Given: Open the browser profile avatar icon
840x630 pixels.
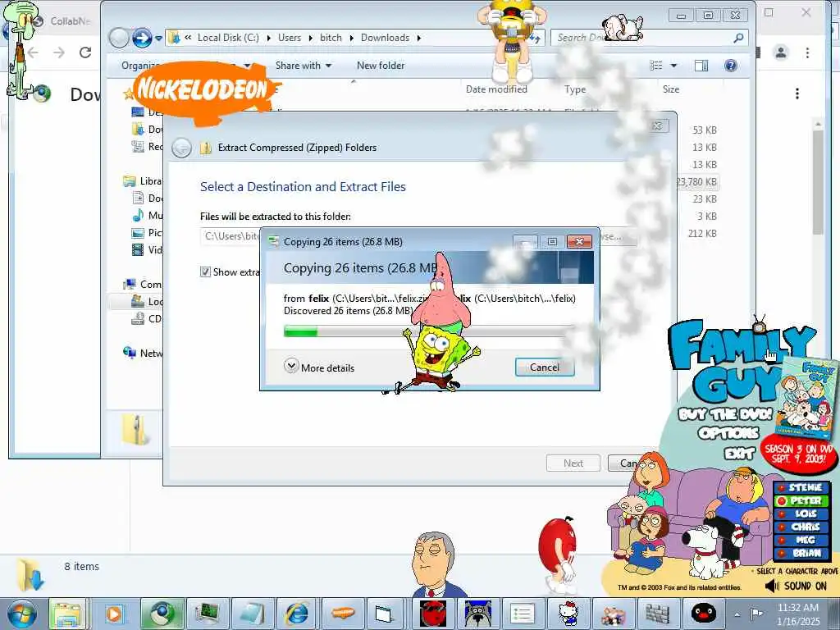Looking at the screenshot, I should (781, 52).
